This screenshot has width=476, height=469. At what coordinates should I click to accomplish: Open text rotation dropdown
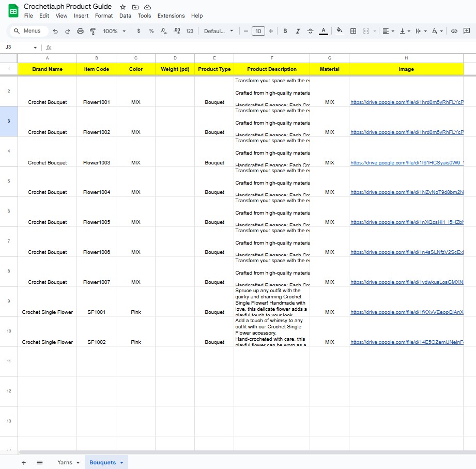click(437, 31)
